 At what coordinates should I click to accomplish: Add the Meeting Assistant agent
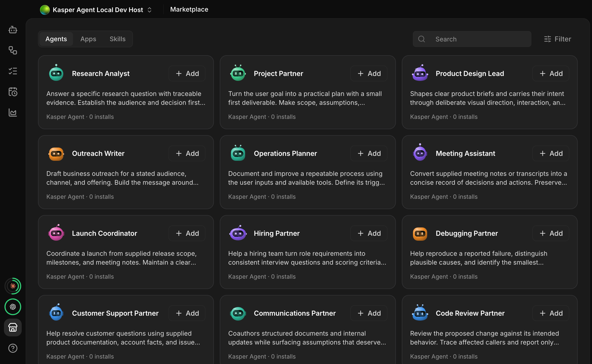click(x=551, y=153)
